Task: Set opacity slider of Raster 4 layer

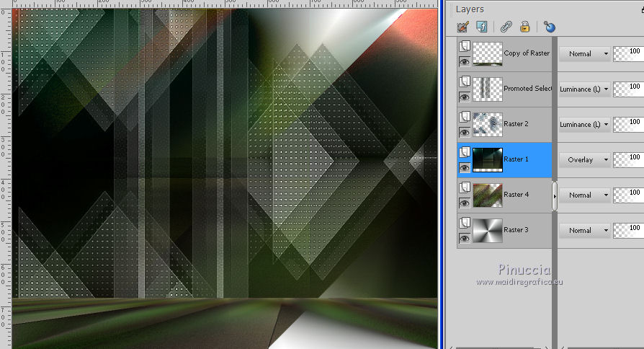Action: click(628, 195)
